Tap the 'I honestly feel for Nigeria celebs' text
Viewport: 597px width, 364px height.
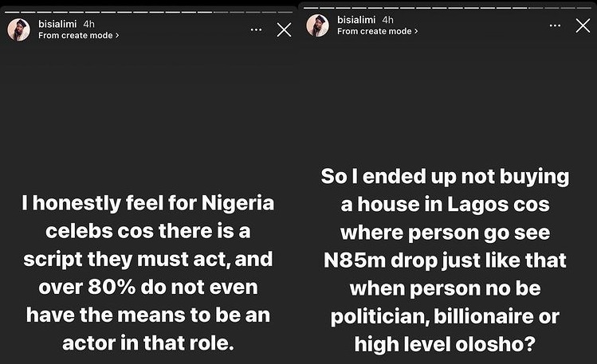click(x=149, y=272)
